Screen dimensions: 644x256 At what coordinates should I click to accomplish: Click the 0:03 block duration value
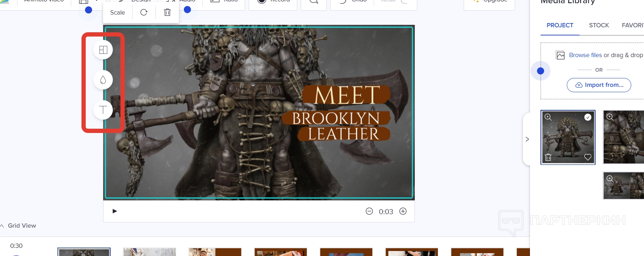[386, 212]
